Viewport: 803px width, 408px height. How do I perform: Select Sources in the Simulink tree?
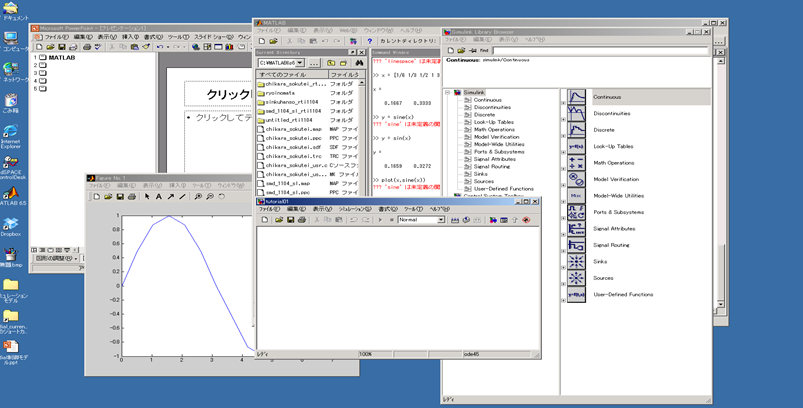pyautogui.click(x=483, y=181)
